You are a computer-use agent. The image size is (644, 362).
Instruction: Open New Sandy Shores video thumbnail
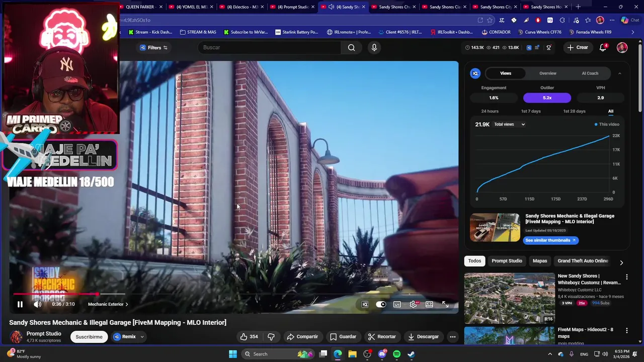click(x=509, y=298)
